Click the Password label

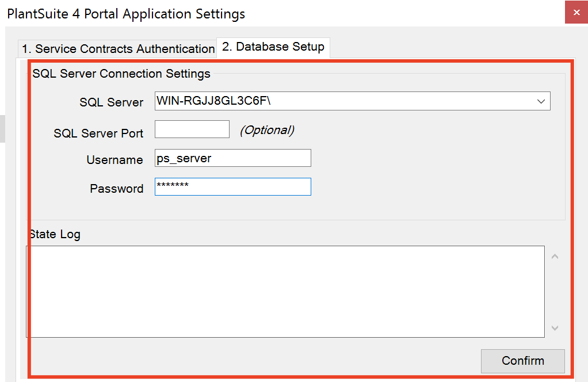(x=117, y=189)
